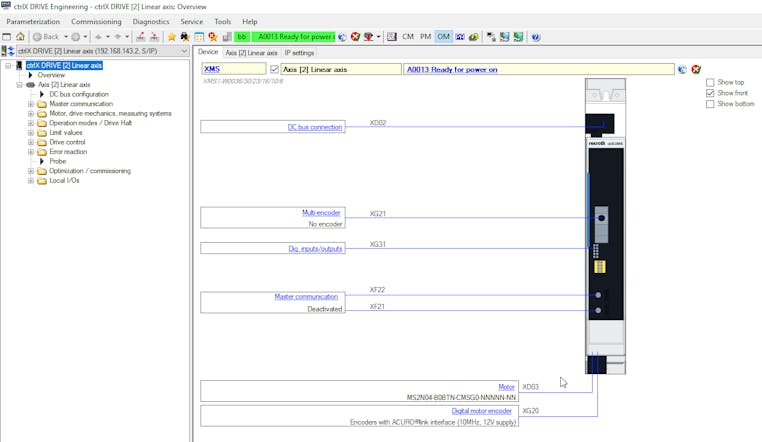This screenshot has height=442, width=762.
Task: Switch to the Device tab
Action: click(208, 52)
